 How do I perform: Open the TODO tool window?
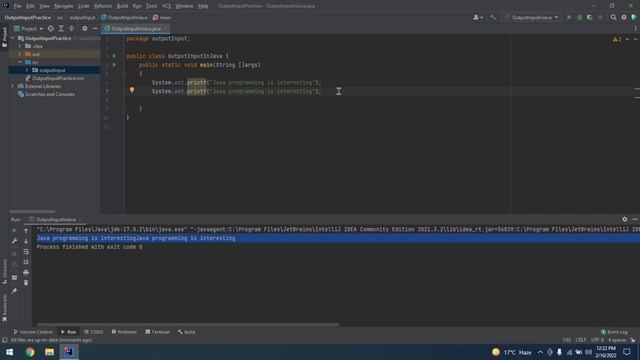click(93, 332)
